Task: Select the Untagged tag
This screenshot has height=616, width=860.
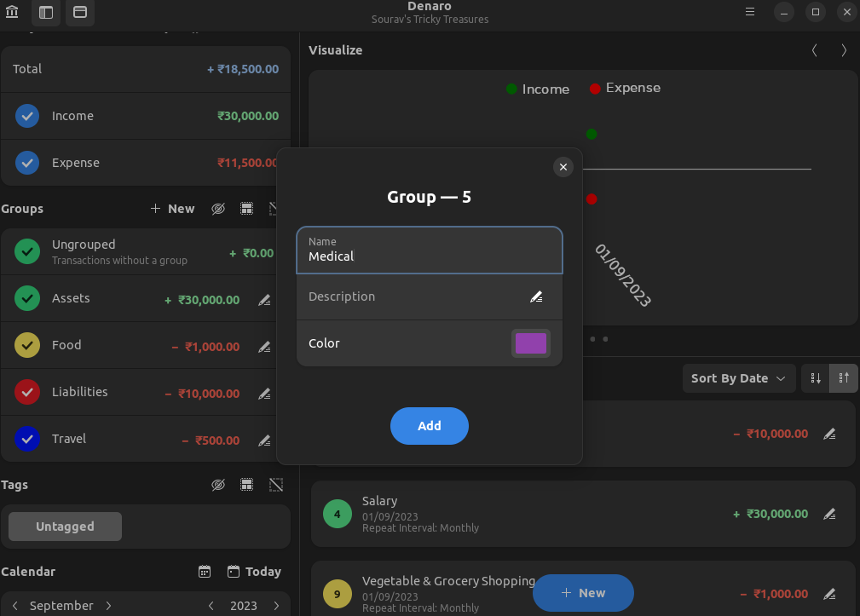Action: click(x=64, y=526)
